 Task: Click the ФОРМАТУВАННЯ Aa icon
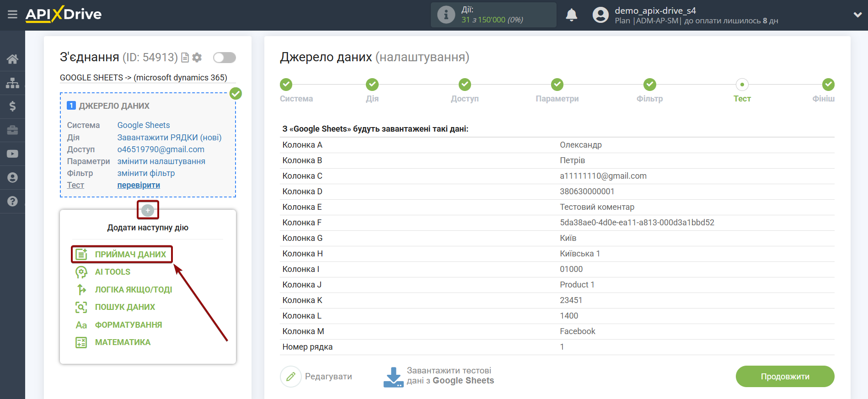[x=81, y=325]
